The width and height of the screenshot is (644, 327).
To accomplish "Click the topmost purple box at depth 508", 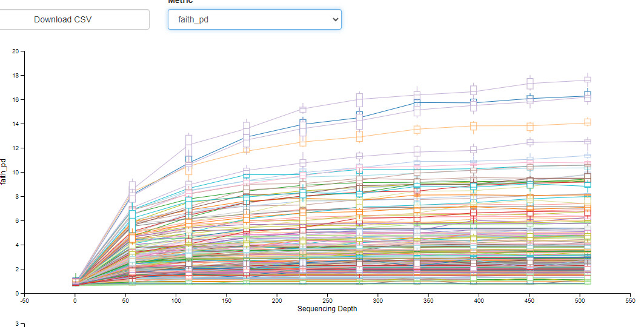I will point(587,79).
